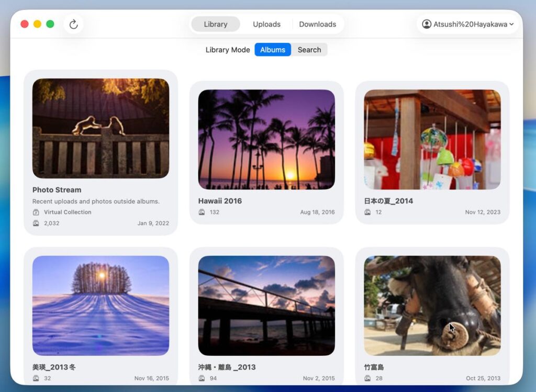This screenshot has height=392, width=536.
Task: Select the Photo Stream monkeys thumbnail
Action: coord(100,128)
